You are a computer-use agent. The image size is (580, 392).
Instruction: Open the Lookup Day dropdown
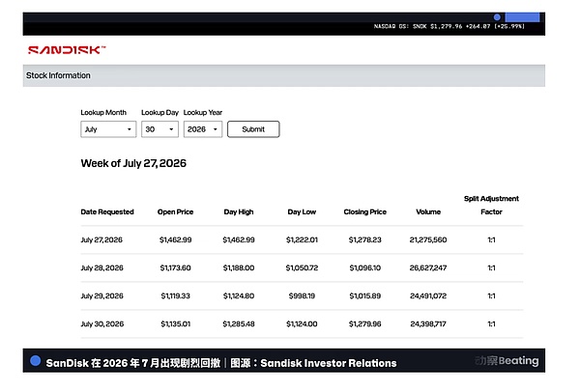159,129
